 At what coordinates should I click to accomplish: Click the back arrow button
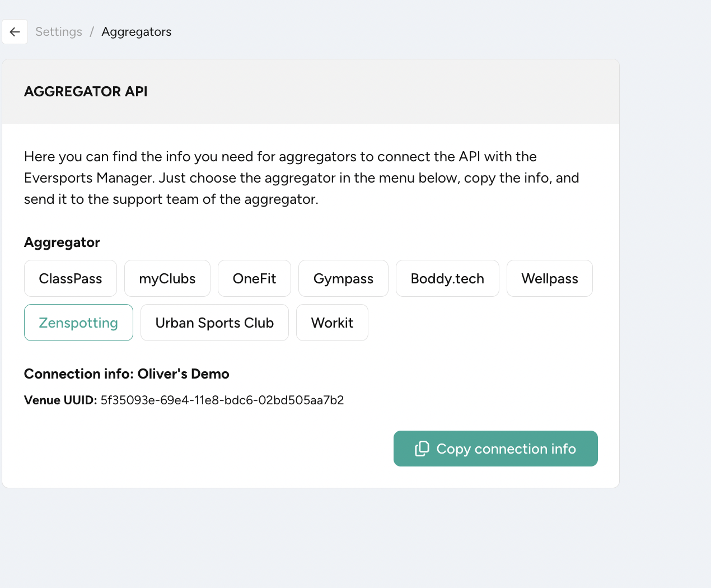tap(15, 32)
